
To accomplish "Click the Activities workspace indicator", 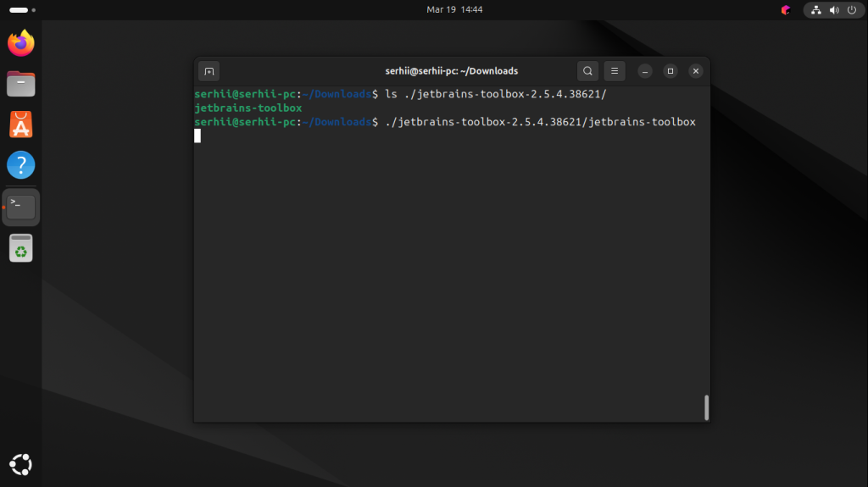I will tap(22, 10).
